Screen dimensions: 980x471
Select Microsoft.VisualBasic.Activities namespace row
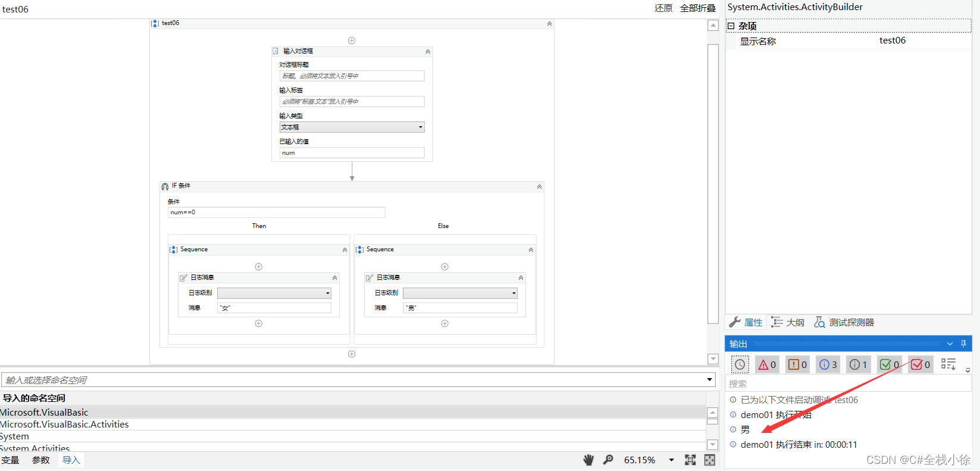coord(352,424)
